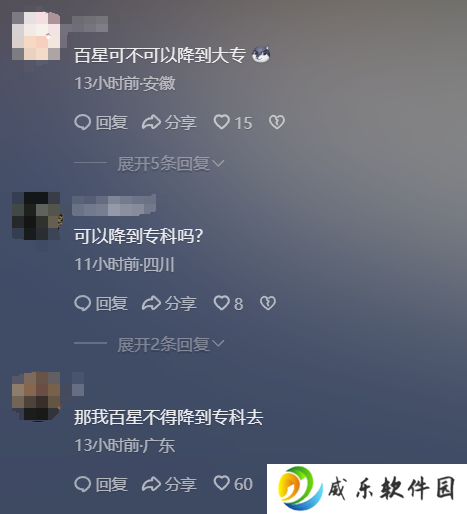Share the Guangdong comment via arrow icon
This screenshot has width=467, height=514.
[151, 484]
